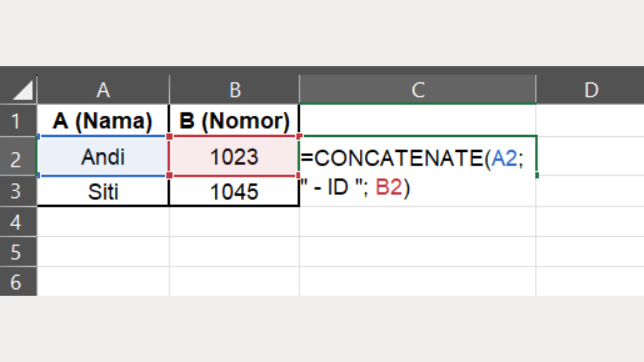Viewport: 644px width, 362px height.
Task: Click the cell containing Siti
Action: click(103, 191)
